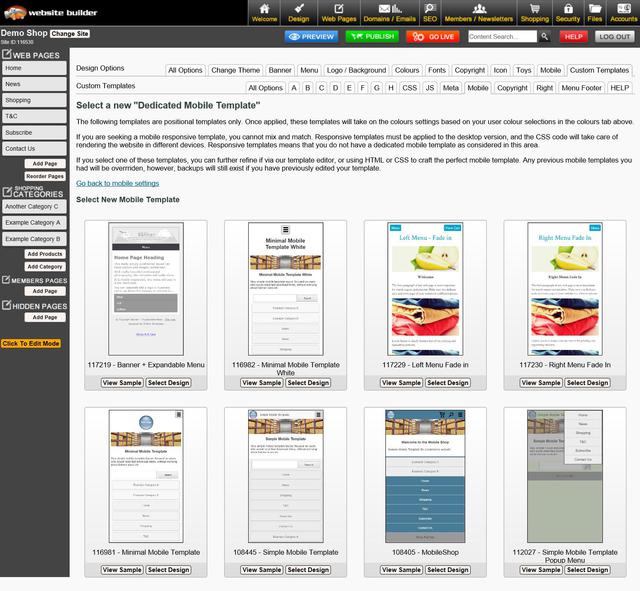Switch to the Change Theme tab

(x=235, y=71)
